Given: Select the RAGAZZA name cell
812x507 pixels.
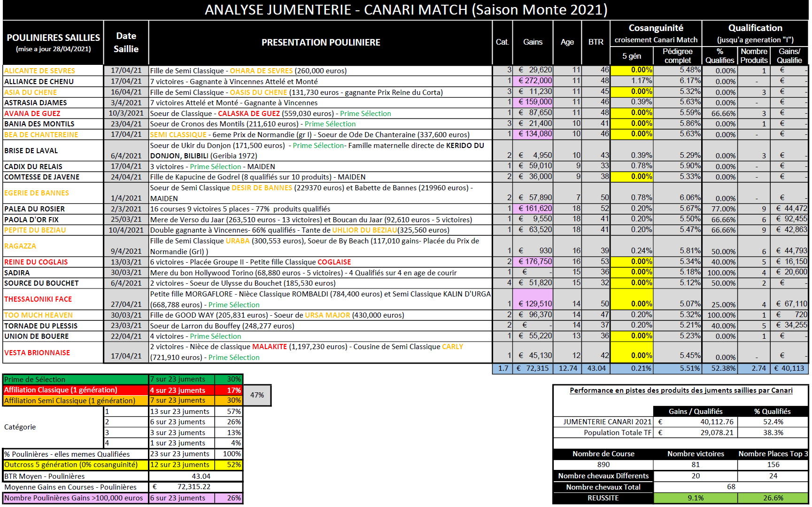Looking at the screenshot, I should coord(53,246).
